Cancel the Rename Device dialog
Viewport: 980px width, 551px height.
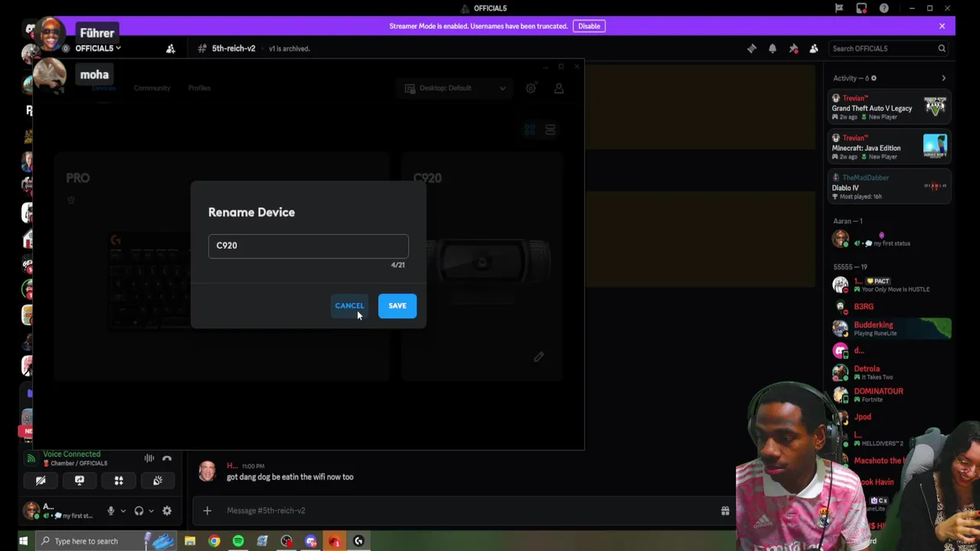[x=349, y=305]
